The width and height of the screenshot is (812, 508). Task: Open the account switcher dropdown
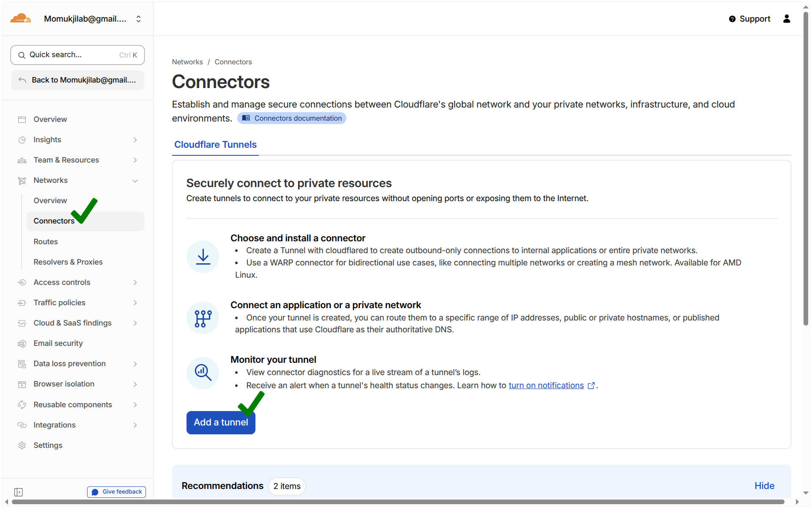tap(138, 19)
